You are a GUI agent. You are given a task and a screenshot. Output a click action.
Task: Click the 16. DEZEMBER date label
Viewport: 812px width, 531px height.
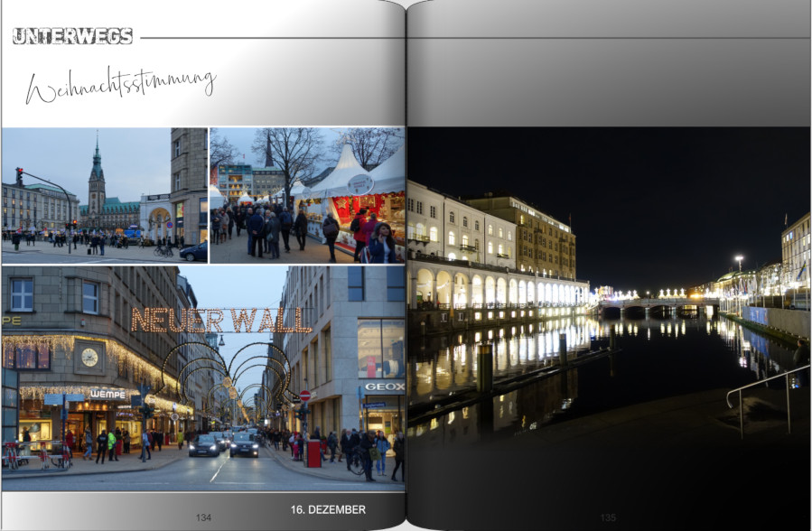pyautogui.click(x=328, y=510)
